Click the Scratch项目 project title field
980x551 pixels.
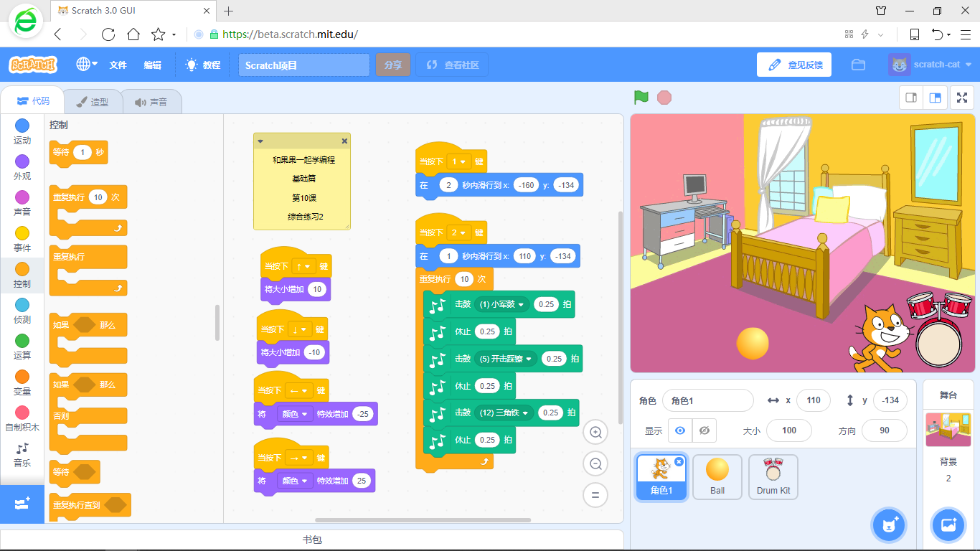304,65
